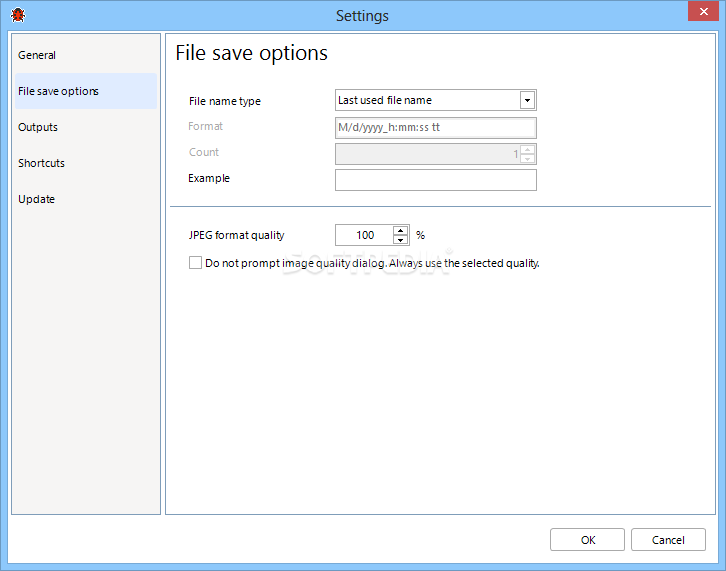Close the Settings window

click(703, 12)
